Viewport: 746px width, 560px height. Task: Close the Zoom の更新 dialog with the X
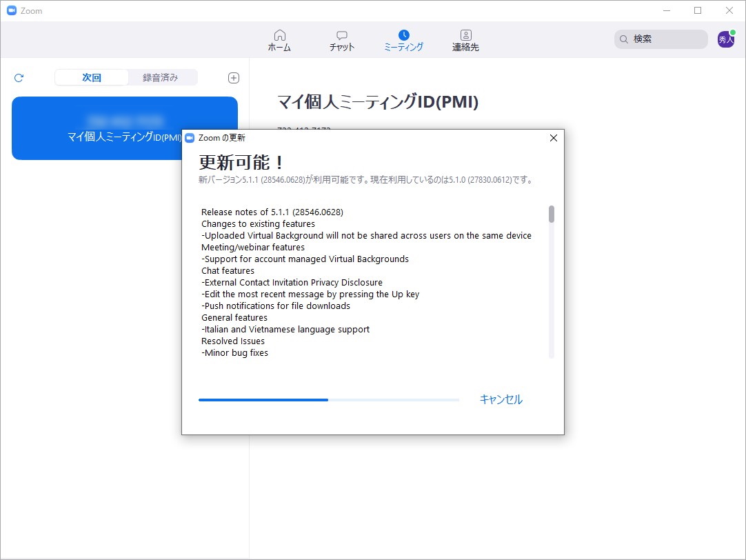[553, 138]
